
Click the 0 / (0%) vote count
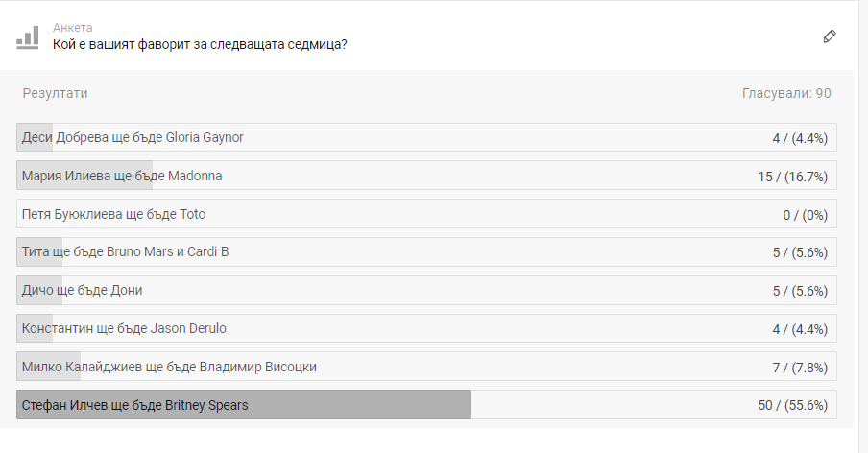[806, 215]
